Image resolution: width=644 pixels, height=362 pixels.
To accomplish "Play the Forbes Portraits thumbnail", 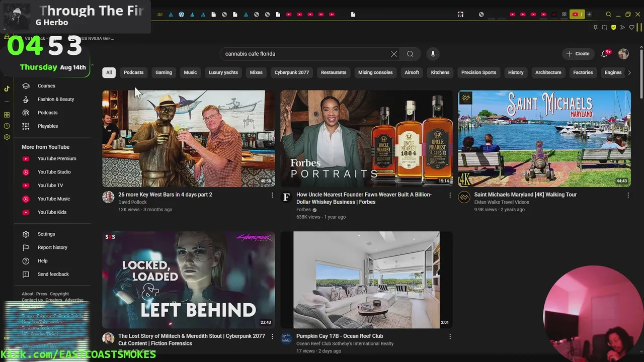I will coord(366,138).
